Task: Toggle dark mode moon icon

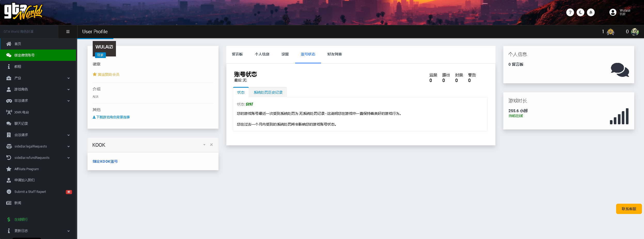Action: (580, 12)
